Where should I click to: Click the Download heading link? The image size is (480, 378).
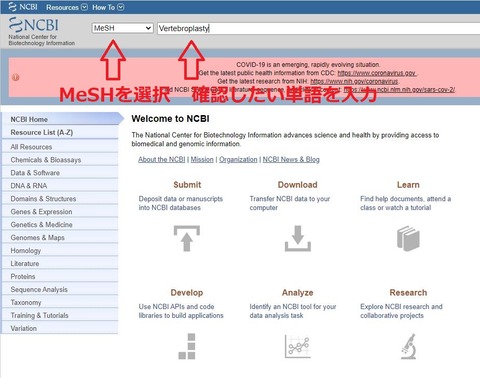298,185
